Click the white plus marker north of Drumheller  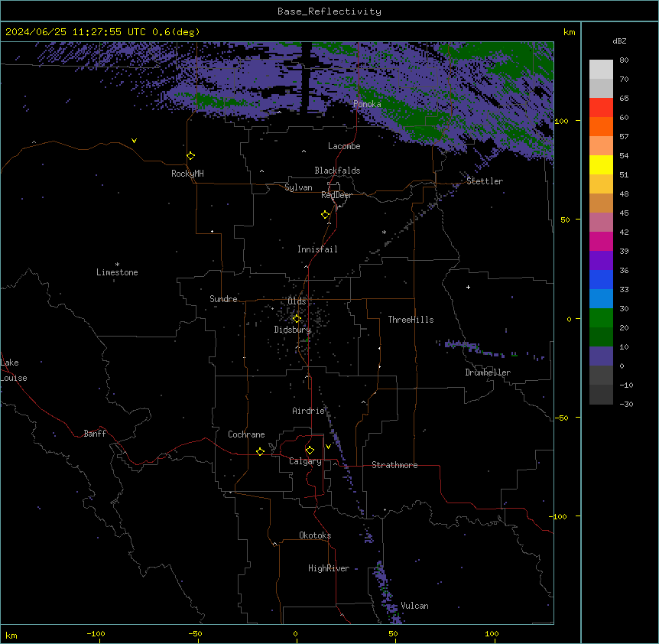[468, 287]
